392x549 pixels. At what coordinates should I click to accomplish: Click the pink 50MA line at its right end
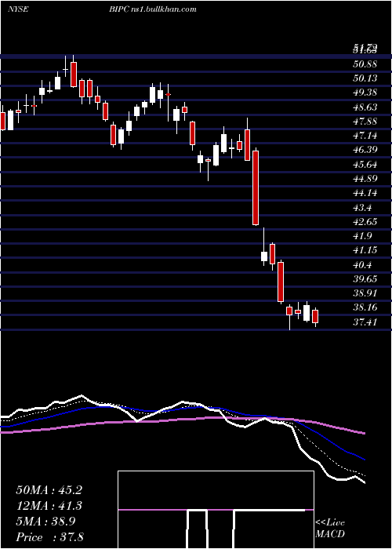363,433
